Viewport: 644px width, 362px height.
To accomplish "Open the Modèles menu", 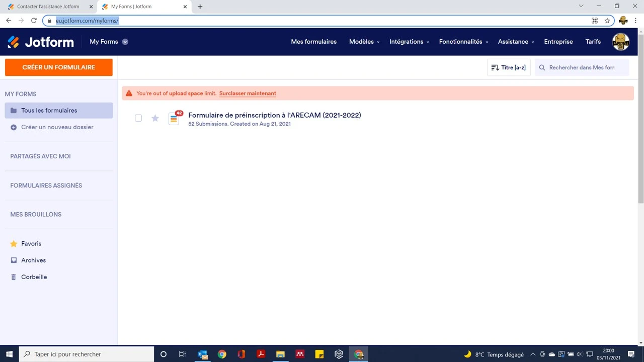I will click(x=363, y=42).
